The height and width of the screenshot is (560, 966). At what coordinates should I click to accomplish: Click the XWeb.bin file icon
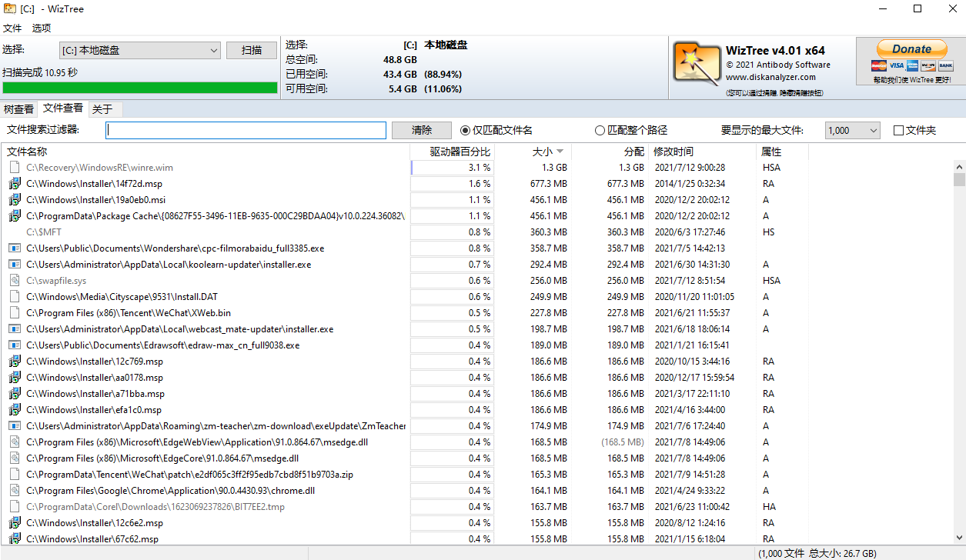click(15, 313)
